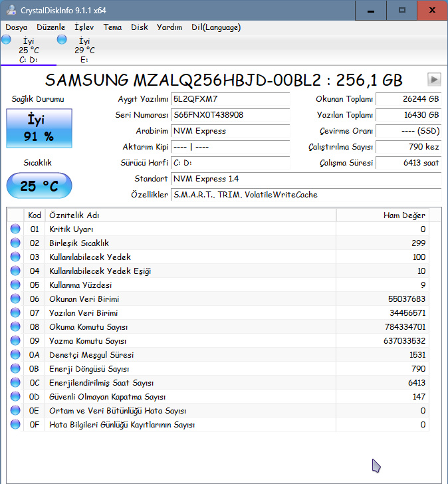Image resolution: width=448 pixels, height=484 pixels.
Task: Click the CrystalDiskInfo title bar app icon
Action: coord(11,10)
